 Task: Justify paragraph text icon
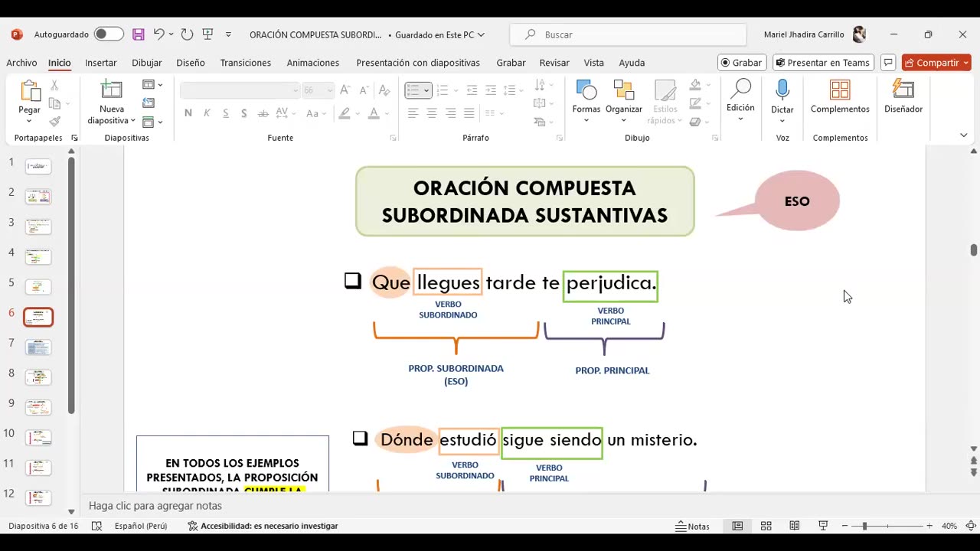[469, 113]
